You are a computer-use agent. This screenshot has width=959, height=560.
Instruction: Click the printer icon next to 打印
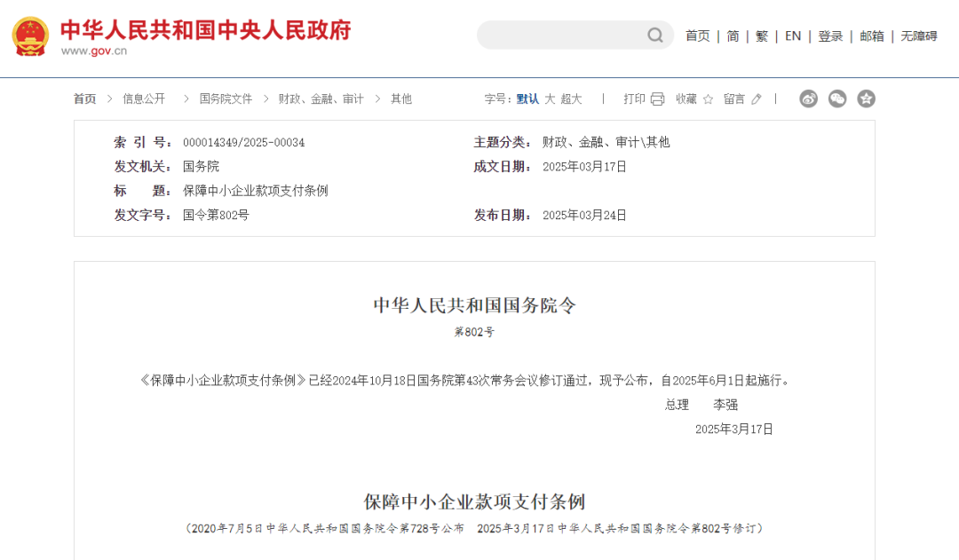(657, 99)
